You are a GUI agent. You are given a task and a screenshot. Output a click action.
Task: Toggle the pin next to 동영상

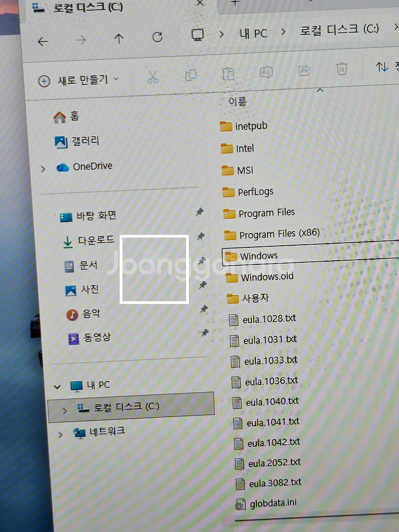pyautogui.click(x=205, y=332)
